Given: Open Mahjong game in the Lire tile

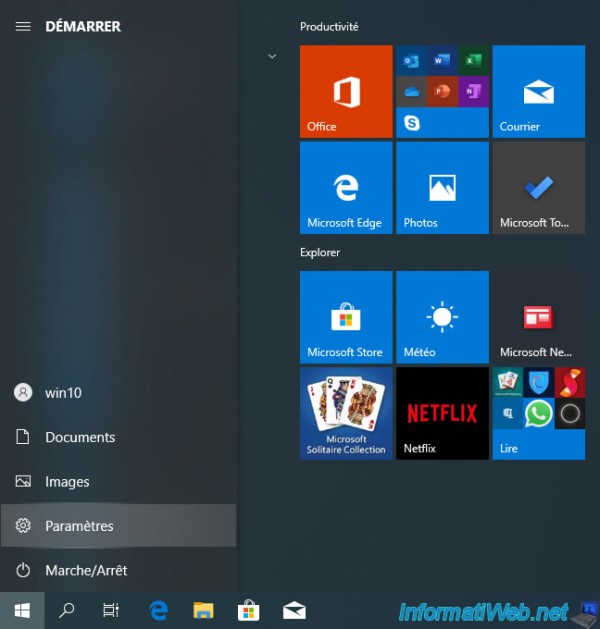Looking at the screenshot, I should [507, 383].
